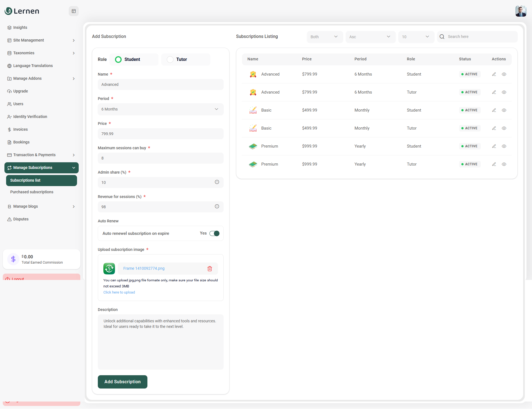Open Identity Verification in sidebar
Screen dimensions: 532x409
(30, 117)
